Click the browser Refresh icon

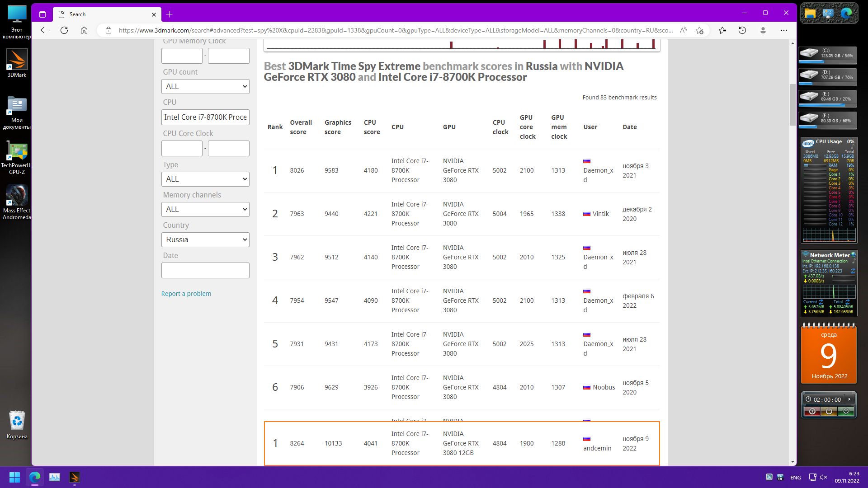[64, 30]
